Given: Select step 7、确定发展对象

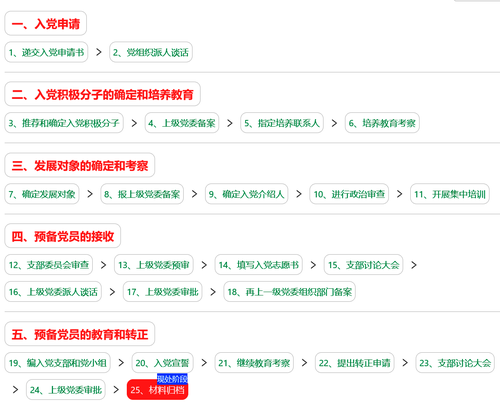Looking at the screenshot, I should coord(42,194).
